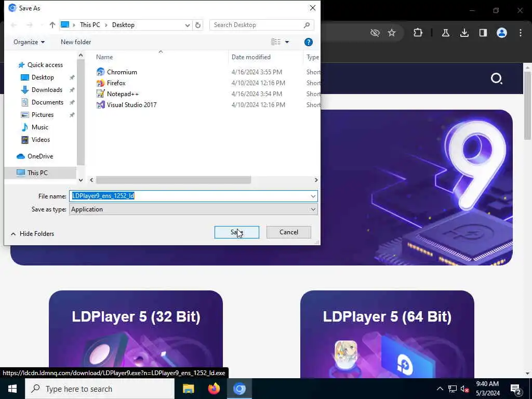Click the webpage vertical scrollbar thumb

click(x=527, y=105)
